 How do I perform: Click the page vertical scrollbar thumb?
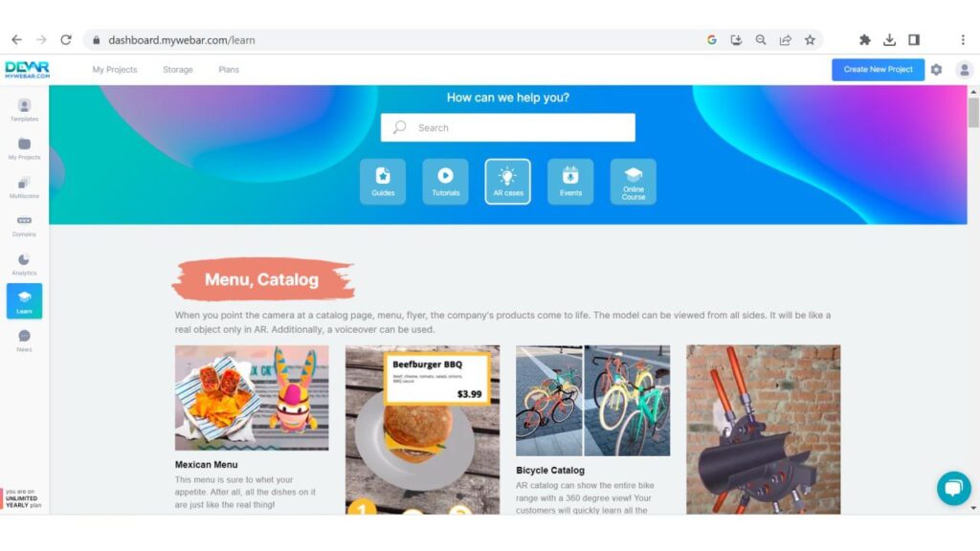[973, 113]
